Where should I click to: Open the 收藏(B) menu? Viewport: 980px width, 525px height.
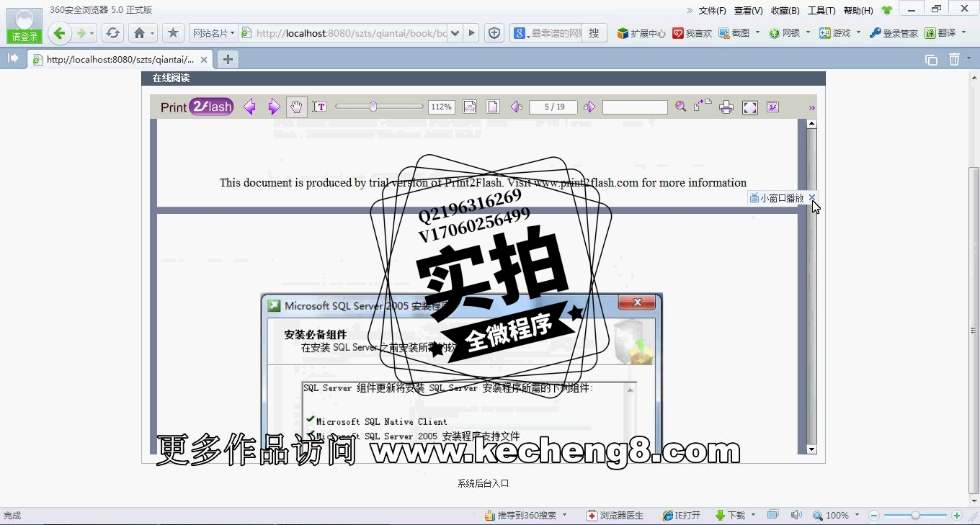coord(785,10)
